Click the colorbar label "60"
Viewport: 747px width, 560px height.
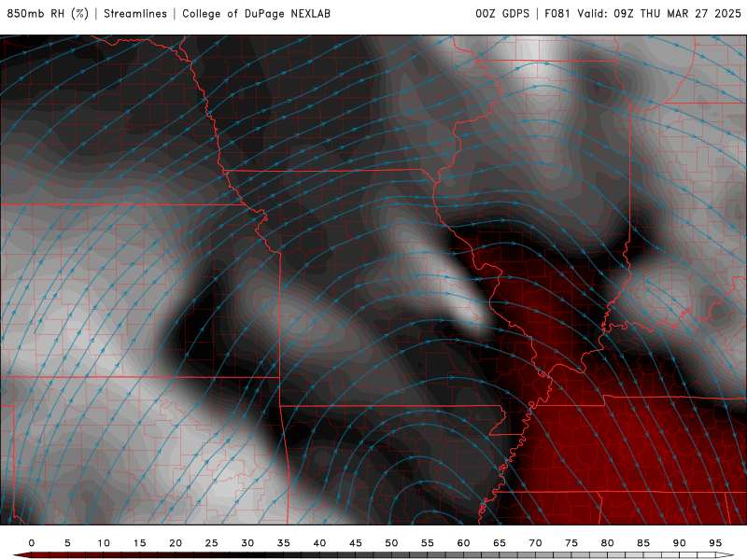[463, 543]
